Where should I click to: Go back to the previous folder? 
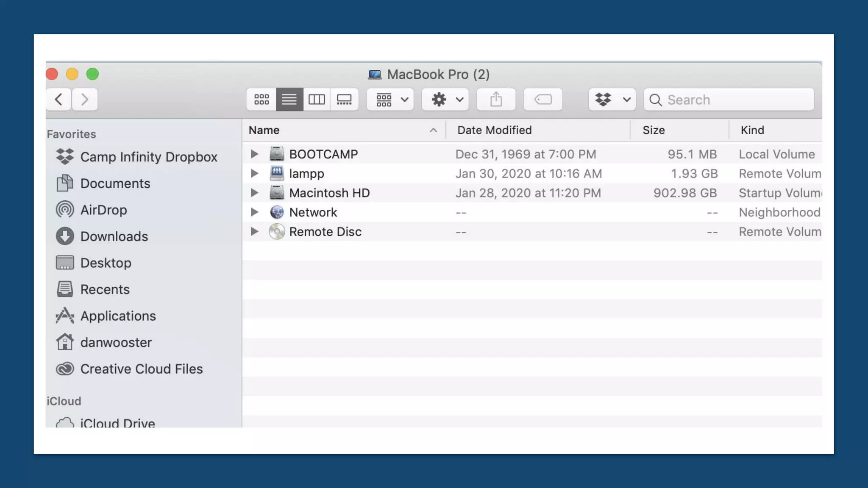[58, 100]
